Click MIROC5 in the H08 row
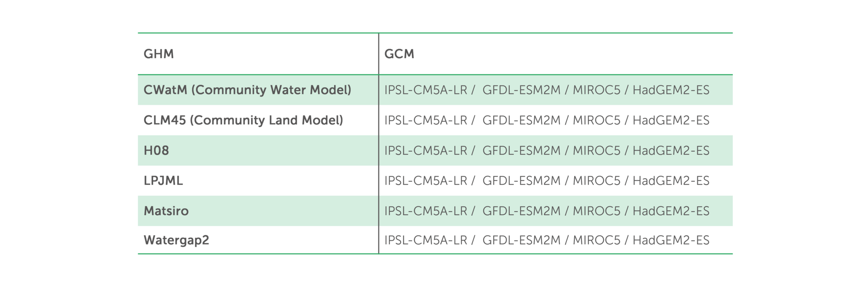The image size is (868, 288). [x=597, y=151]
